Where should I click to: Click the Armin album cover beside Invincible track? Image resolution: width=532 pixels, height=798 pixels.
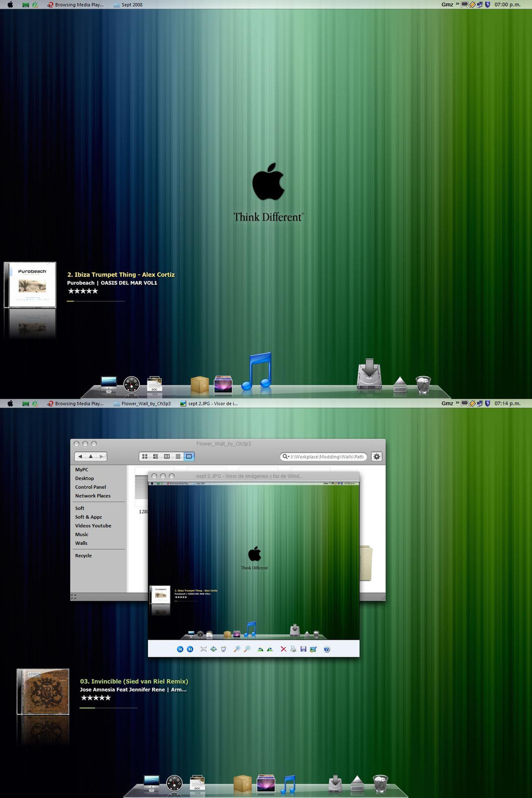click(43, 691)
